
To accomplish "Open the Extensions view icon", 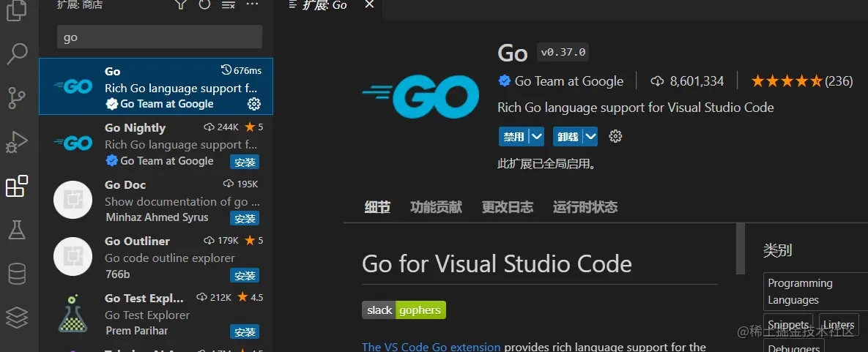I will [x=17, y=186].
